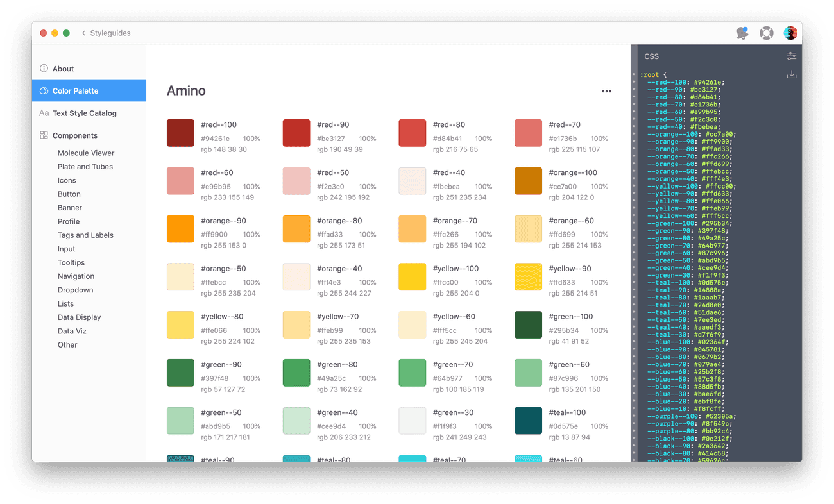Open Plate and Tubes component
Viewport: 834px width, 504px height.
85,167
